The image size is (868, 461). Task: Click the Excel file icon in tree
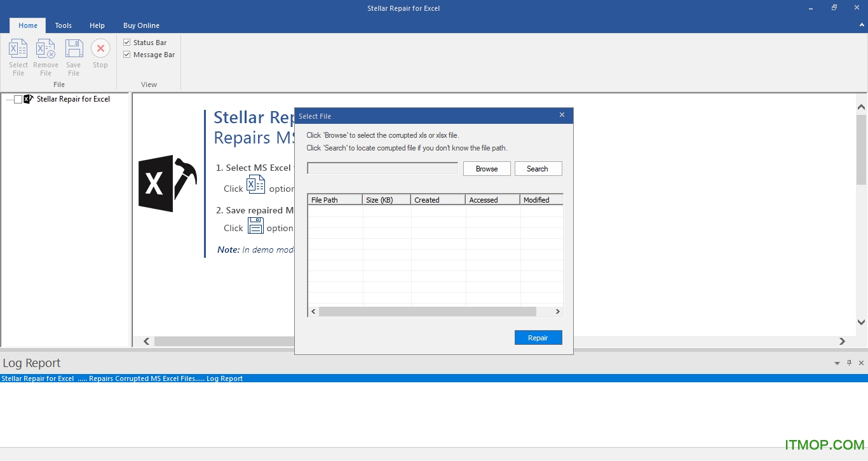click(x=28, y=99)
